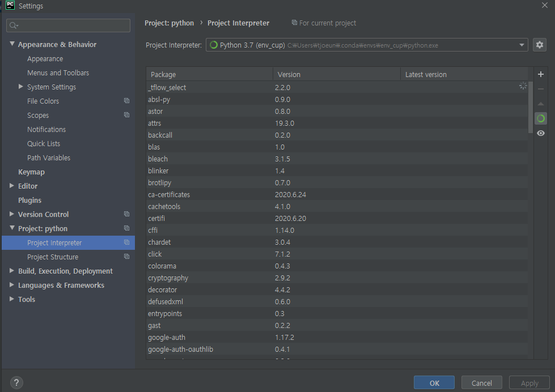Click the package list vertical scrollbar
555x392 pixels.
point(530,107)
